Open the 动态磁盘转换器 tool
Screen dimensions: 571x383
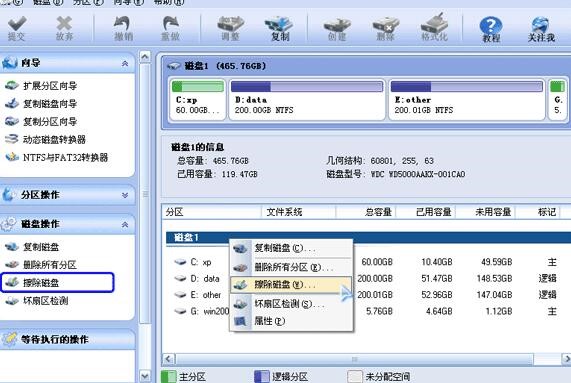coord(45,139)
